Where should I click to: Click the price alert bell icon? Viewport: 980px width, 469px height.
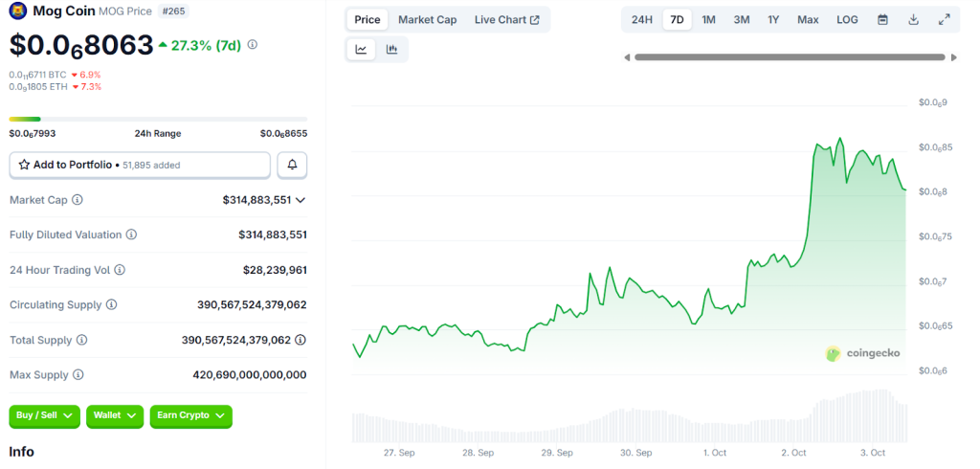[292, 165]
